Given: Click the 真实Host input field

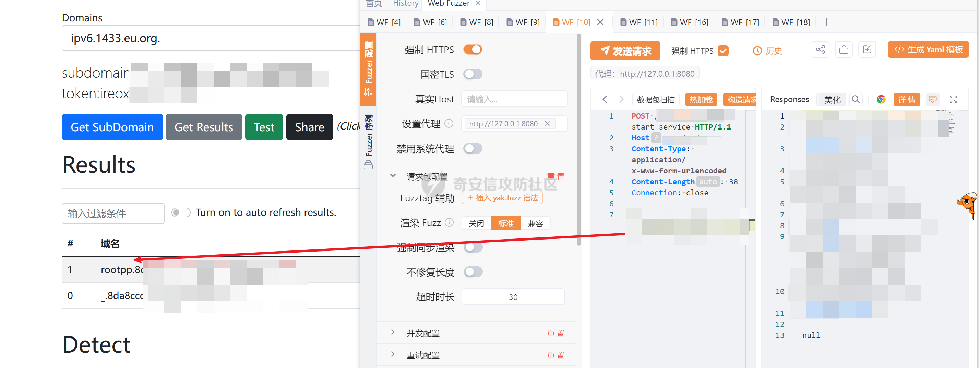Looking at the screenshot, I should click(514, 99).
